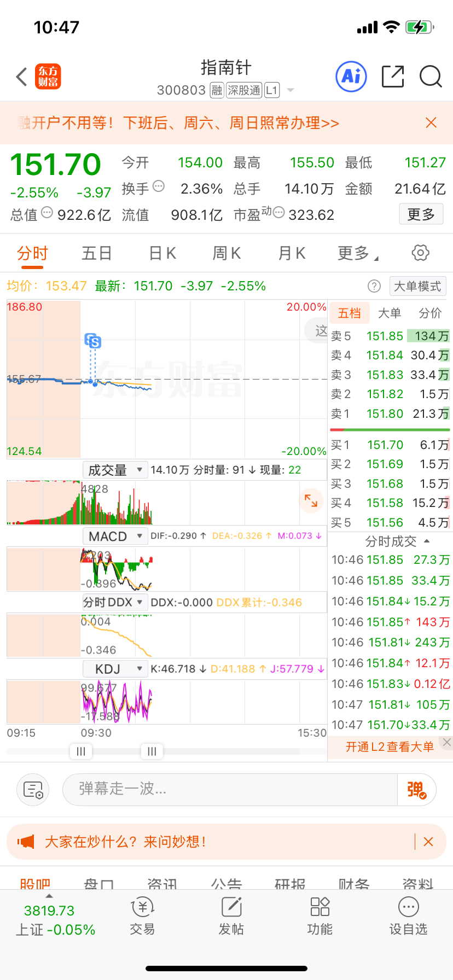The height and width of the screenshot is (980, 453).
Task: Grab the left timeline range handle
Action: (81, 751)
